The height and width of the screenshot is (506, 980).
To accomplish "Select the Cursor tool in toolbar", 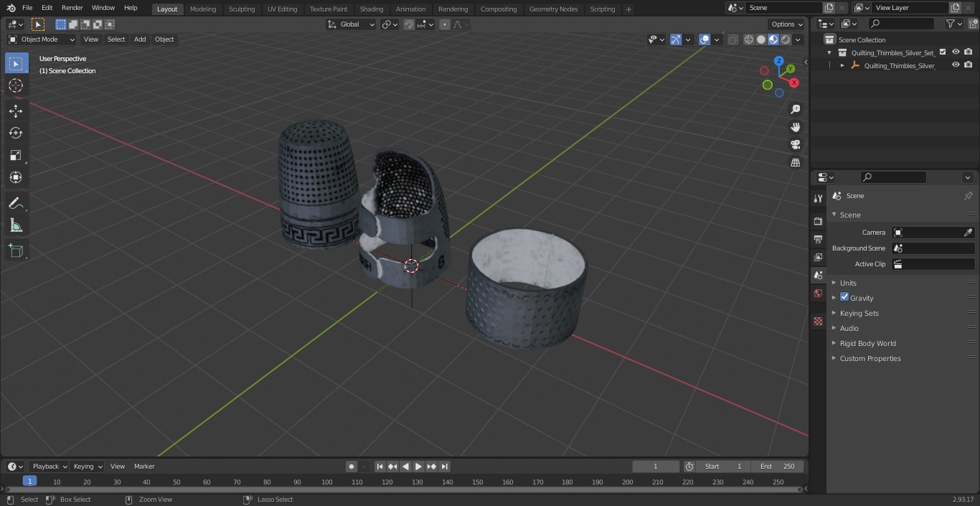I will click(x=16, y=86).
